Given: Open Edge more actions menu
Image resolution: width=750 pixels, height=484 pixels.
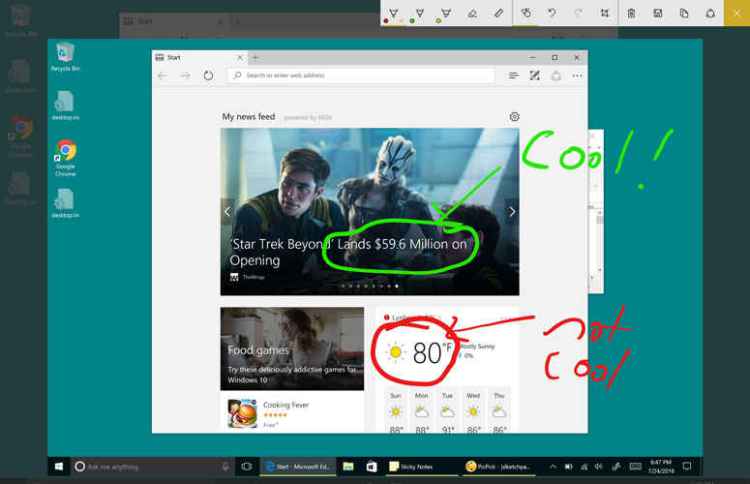Looking at the screenshot, I should (x=577, y=75).
